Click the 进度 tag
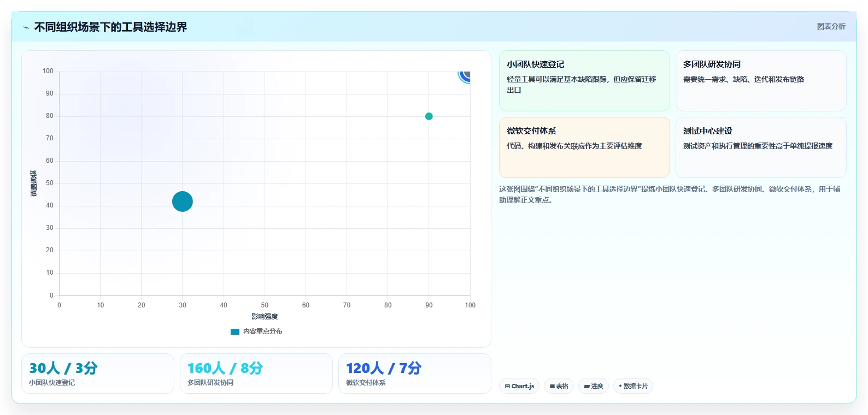This screenshot has width=868, height=415. pos(593,386)
